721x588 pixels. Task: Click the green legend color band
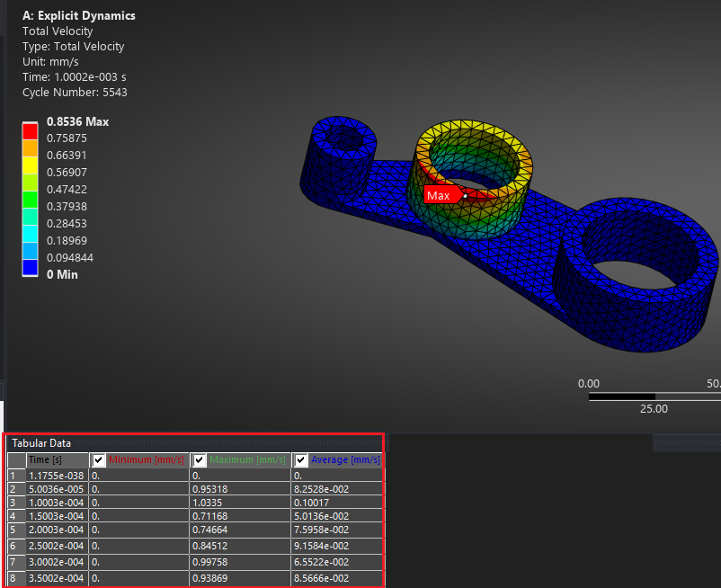click(x=31, y=199)
